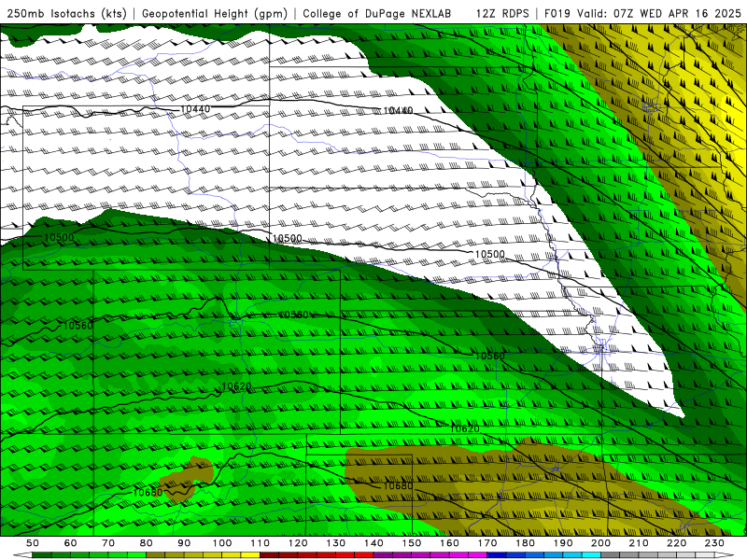Viewport: 747px width, 560px height.
Task: Select the 80 label on the colorbar
Action: [x=146, y=543]
